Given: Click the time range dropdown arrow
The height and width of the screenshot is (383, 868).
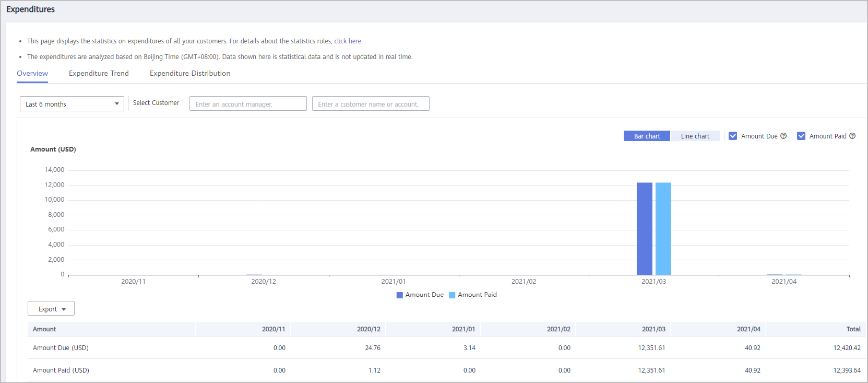Looking at the screenshot, I should coord(117,104).
